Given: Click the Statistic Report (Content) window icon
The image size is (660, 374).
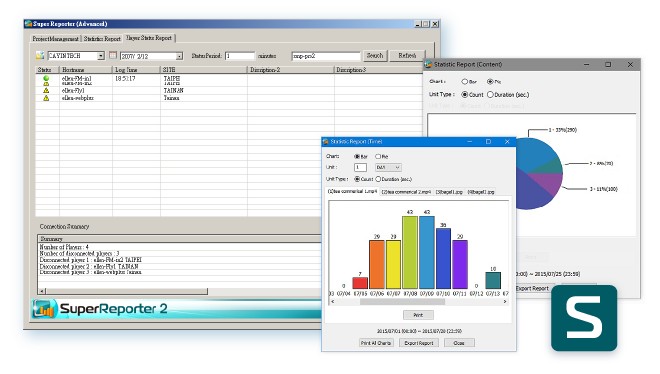Looking at the screenshot, I should click(x=428, y=64).
